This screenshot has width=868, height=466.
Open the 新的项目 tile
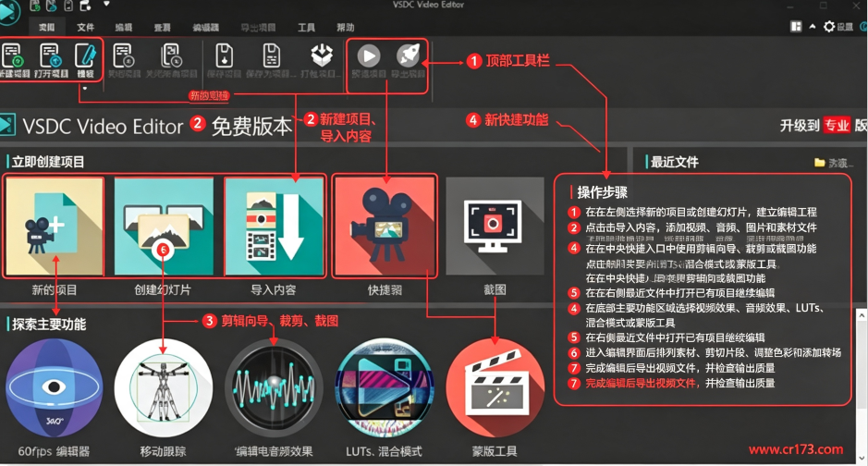coord(55,226)
